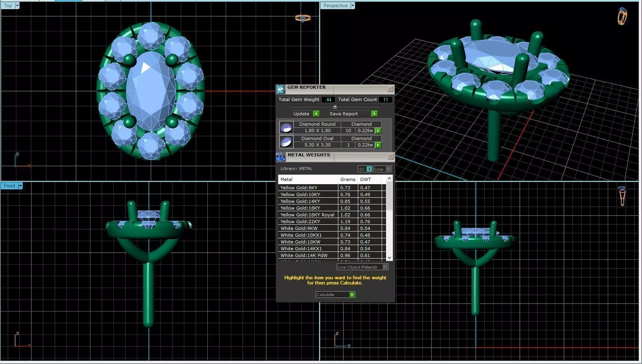Select the Yellow Gold:9KY row
642x364 pixels.
pos(332,188)
